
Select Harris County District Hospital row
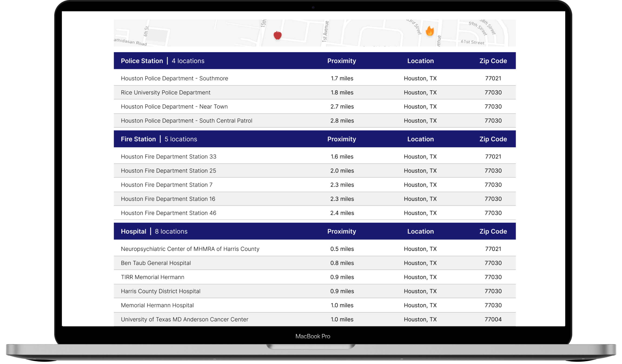pyautogui.click(x=314, y=291)
